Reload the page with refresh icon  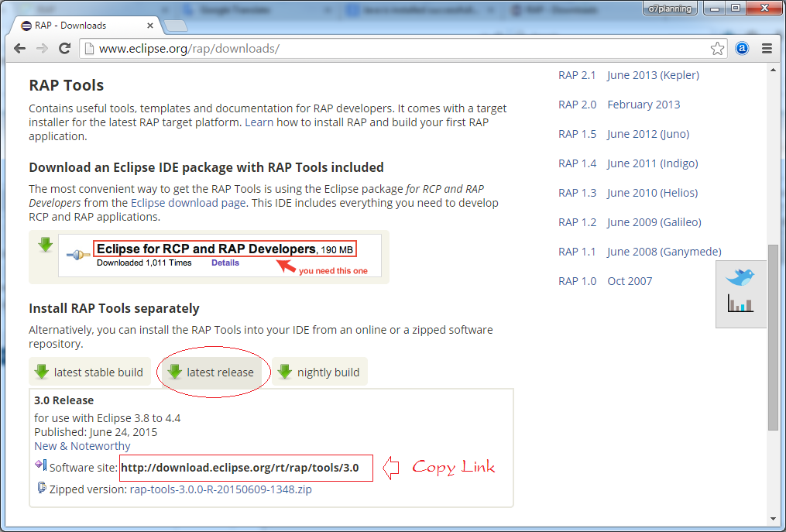click(64, 49)
